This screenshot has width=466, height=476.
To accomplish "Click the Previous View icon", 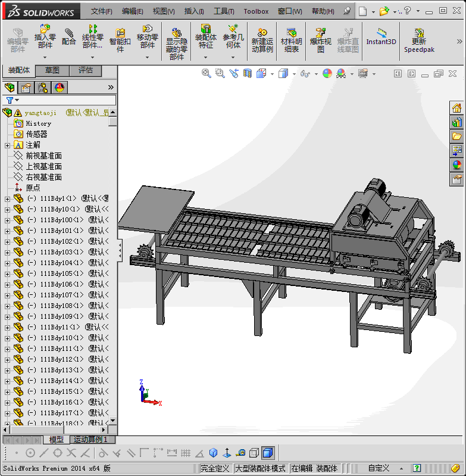I will 233,73.
